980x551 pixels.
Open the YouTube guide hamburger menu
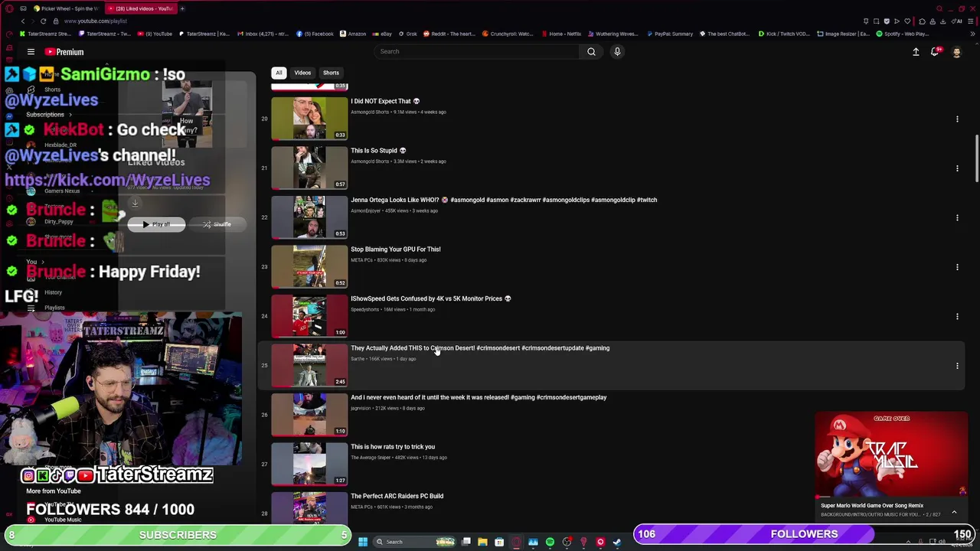[x=31, y=52]
